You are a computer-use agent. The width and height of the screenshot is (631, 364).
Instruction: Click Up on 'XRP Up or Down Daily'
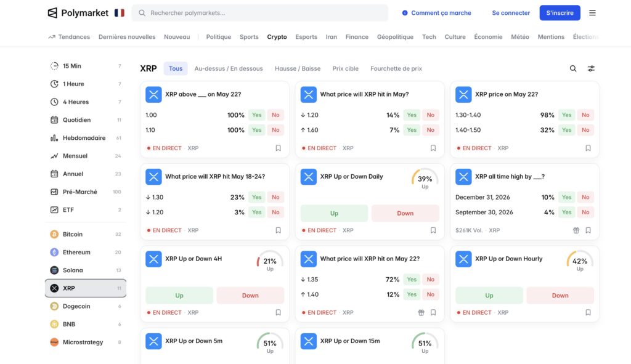click(x=334, y=213)
